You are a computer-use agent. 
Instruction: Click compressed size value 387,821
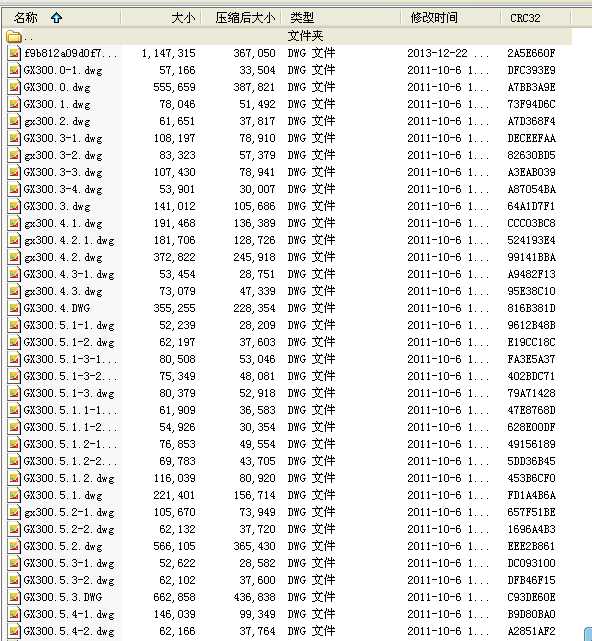[x=254, y=87]
